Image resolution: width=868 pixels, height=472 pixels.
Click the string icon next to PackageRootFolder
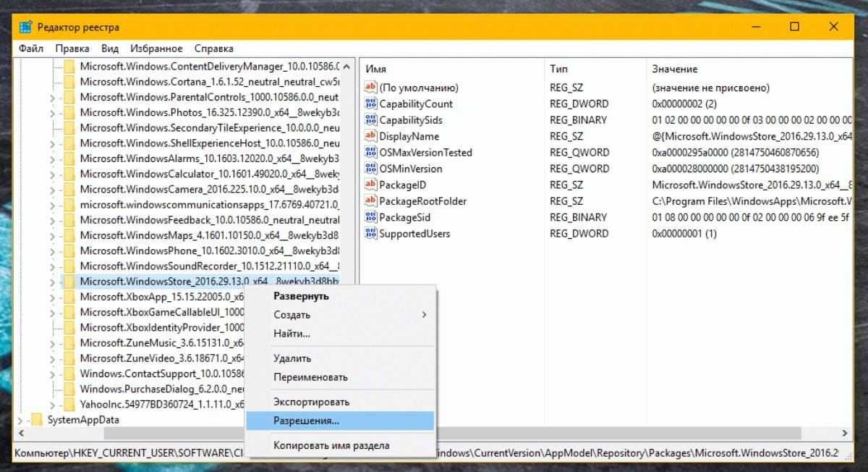pos(371,201)
